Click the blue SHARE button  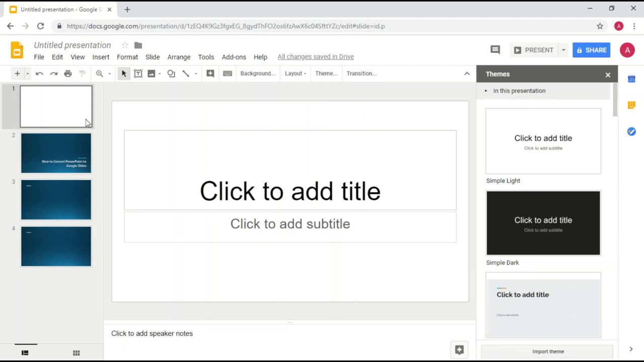click(x=592, y=50)
